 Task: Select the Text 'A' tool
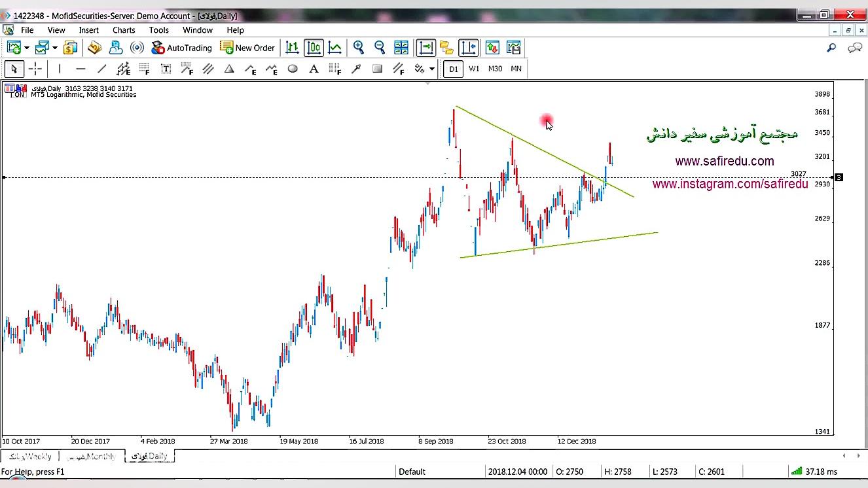pyautogui.click(x=314, y=69)
